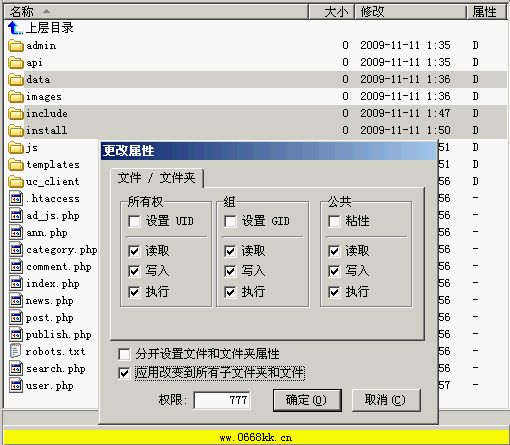Click the post.php file icon
Screen dimensions: 510x445
(x=16, y=318)
